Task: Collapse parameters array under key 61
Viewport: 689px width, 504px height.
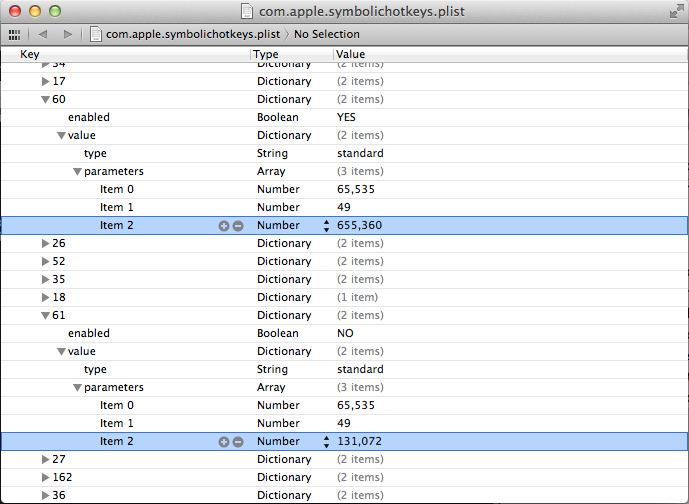Action: pyautogui.click(x=77, y=388)
